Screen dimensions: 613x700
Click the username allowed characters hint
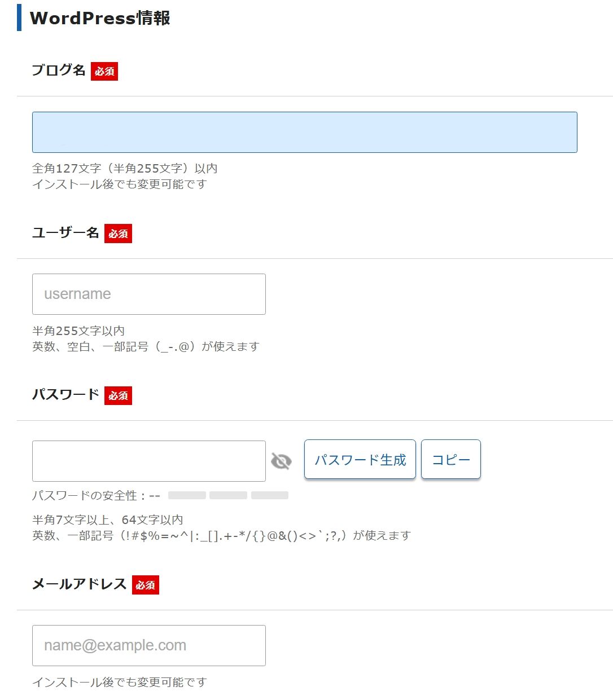(x=146, y=346)
